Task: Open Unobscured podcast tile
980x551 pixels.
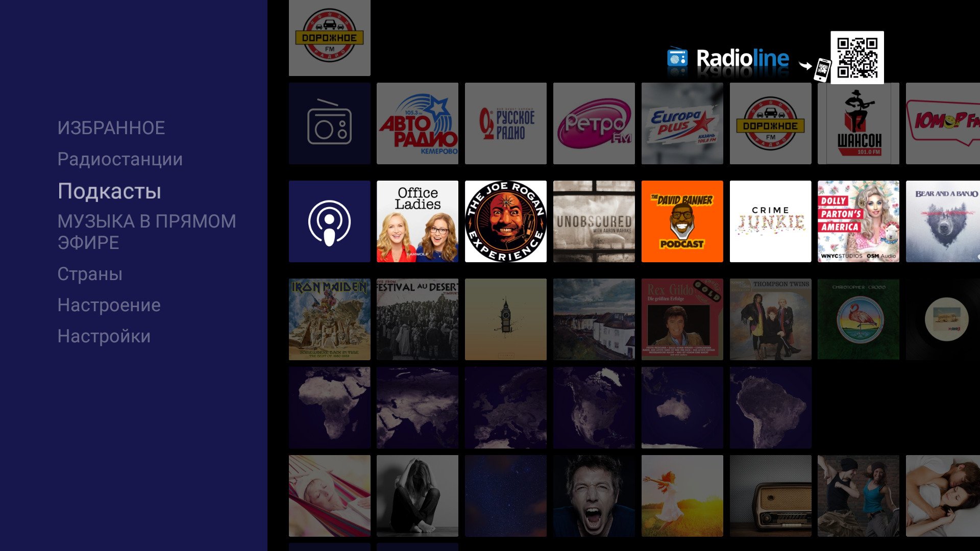Action: (x=594, y=221)
